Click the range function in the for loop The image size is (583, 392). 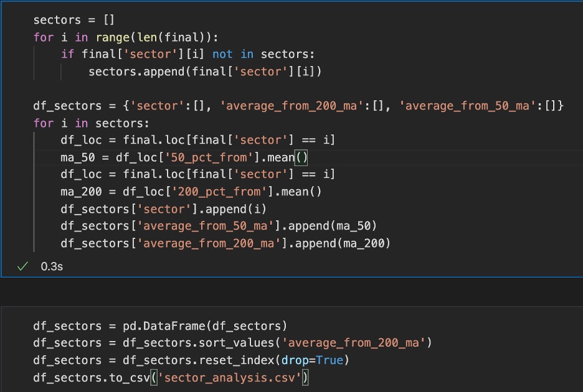112,37
